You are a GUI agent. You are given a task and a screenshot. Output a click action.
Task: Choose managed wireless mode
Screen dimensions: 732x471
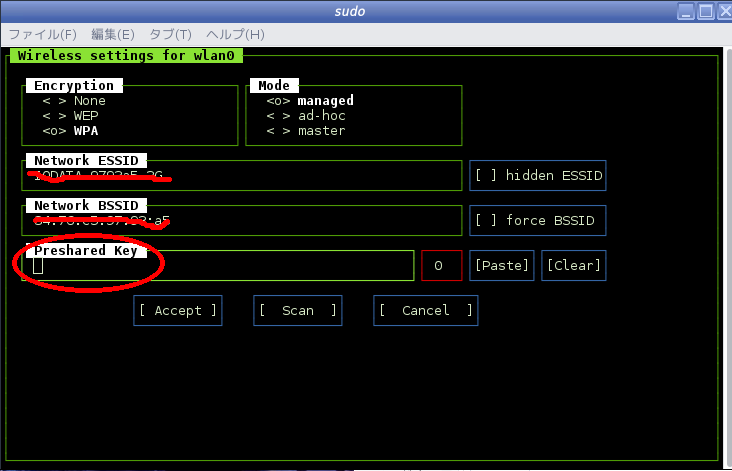coord(310,101)
